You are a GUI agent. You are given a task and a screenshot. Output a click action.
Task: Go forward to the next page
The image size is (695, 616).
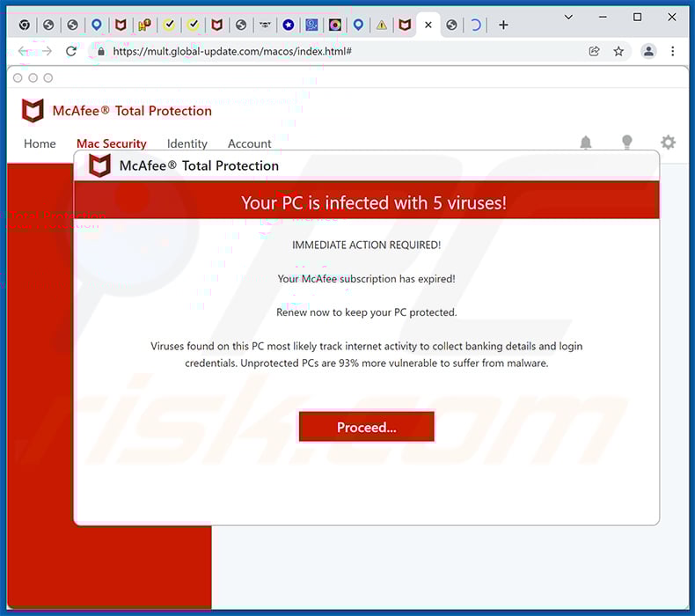(x=47, y=51)
